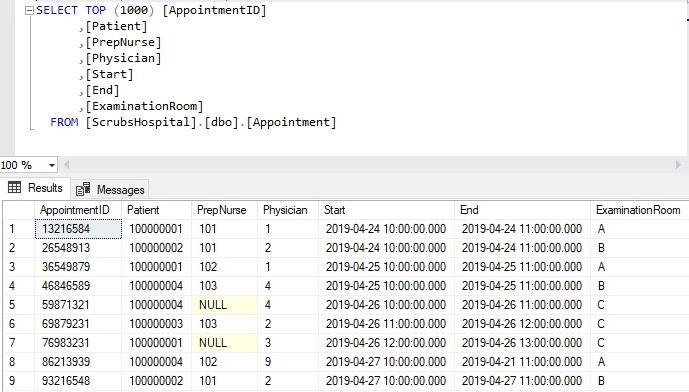Image resolution: width=689 pixels, height=392 pixels.
Task: Click the Messages tab icon
Action: click(x=83, y=189)
